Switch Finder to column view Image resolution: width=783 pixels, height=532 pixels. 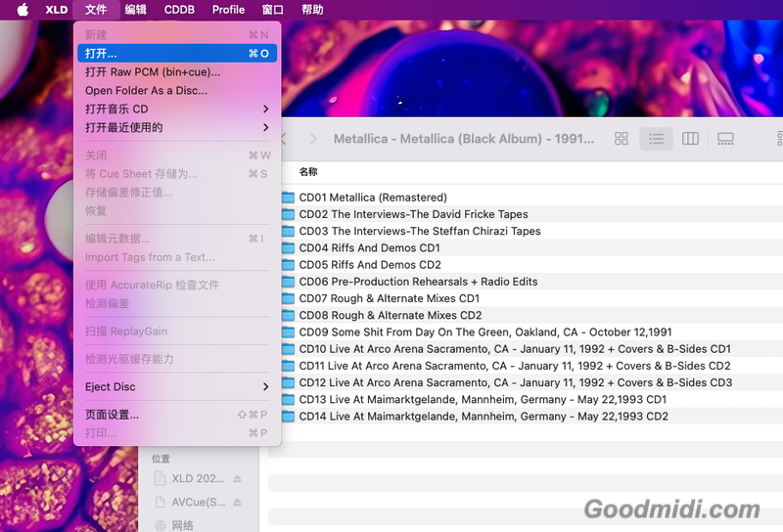point(691,138)
